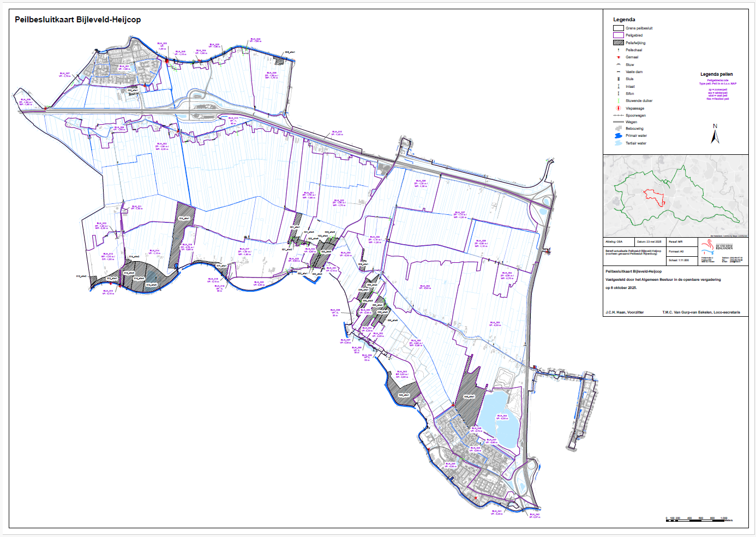Select the Sluis symbol in the legend
Image resolution: width=756 pixels, height=537 pixels.
(x=618, y=79)
